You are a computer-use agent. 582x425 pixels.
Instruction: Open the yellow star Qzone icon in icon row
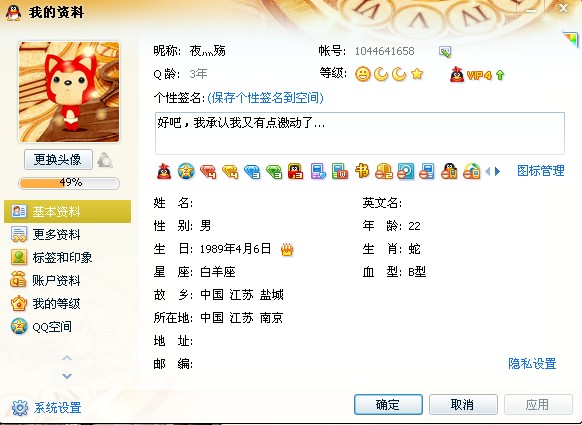(x=186, y=171)
